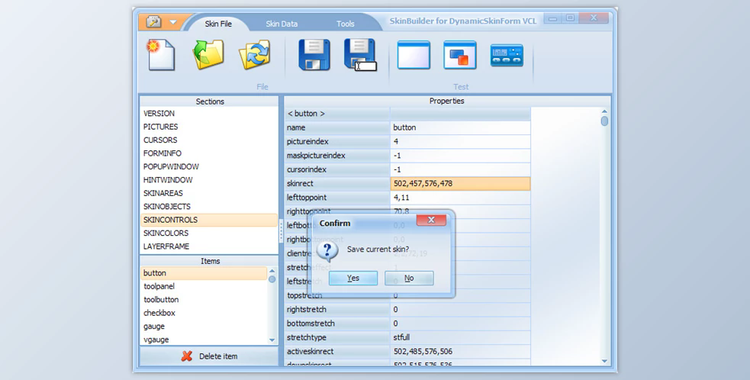Select the SKINOBJECTS section
This screenshot has height=380, width=750.
pos(209,206)
